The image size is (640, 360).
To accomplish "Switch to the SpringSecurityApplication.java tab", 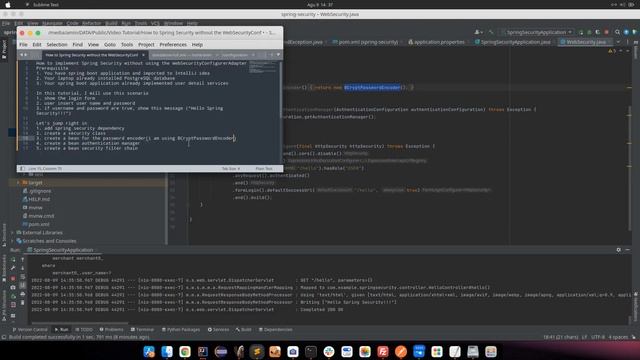I will pyautogui.click(x=513, y=42).
